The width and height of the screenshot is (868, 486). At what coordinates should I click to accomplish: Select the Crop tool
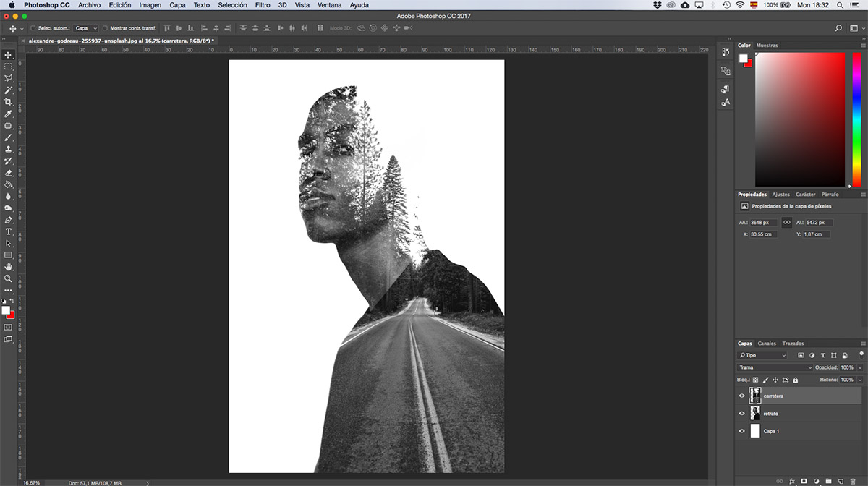coord(9,102)
